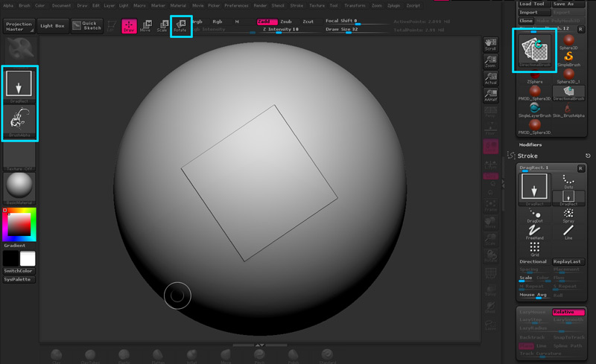Select the Sphere3D tool thumbnail
The width and height of the screenshot is (596, 364).
pyautogui.click(x=568, y=42)
